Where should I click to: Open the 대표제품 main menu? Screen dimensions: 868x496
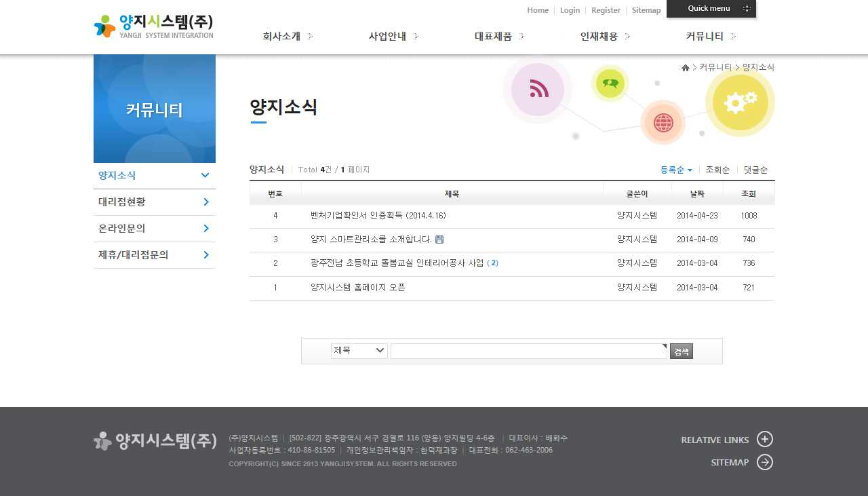coord(499,37)
